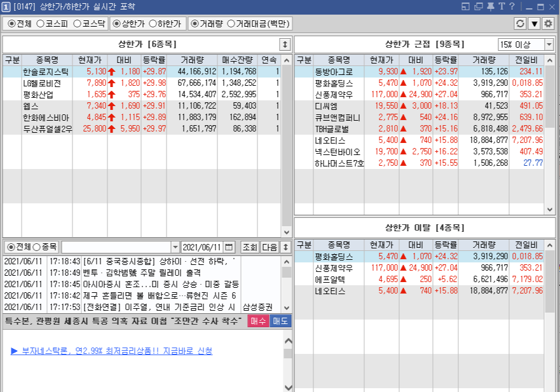The image size is (560, 392).
Task: Select the 한화에스비아 row
Action: pos(142,118)
